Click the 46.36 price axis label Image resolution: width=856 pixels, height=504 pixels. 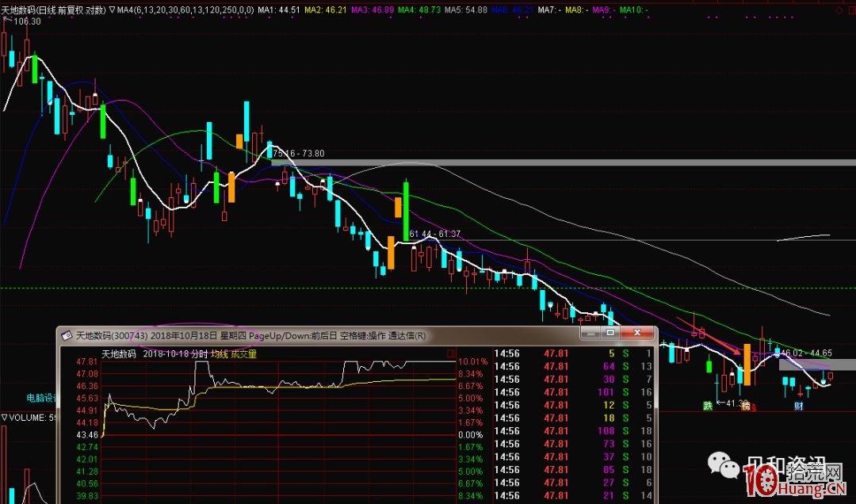point(87,386)
